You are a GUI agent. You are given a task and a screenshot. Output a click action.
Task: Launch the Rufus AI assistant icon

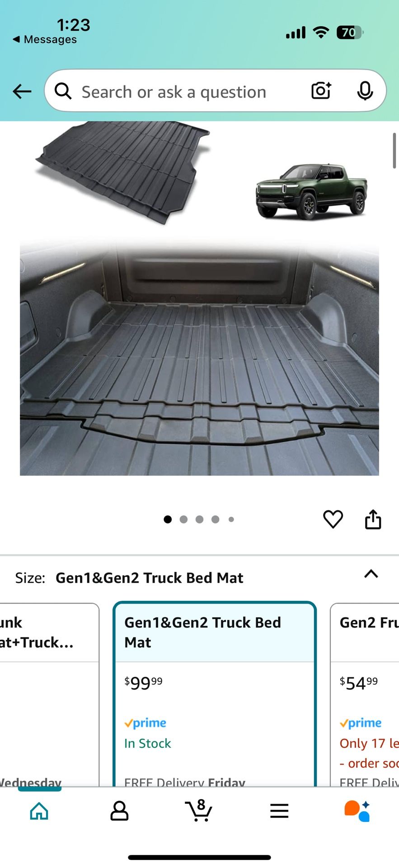point(357,811)
